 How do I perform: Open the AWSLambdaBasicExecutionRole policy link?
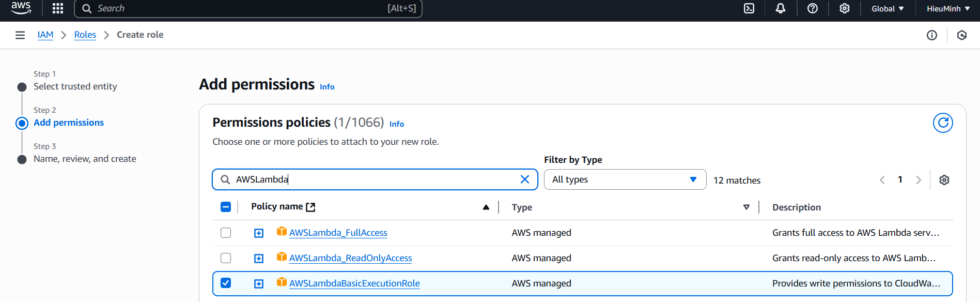pos(354,283)
